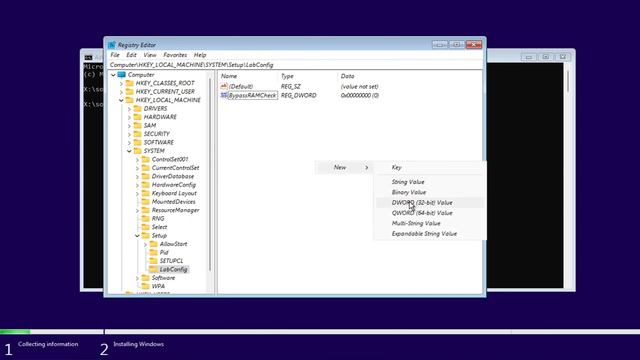The width and height of the screenshot is (640, 360).
Task: Click the CurrentControlSet folder icon
Action: [x=146, y=168]
